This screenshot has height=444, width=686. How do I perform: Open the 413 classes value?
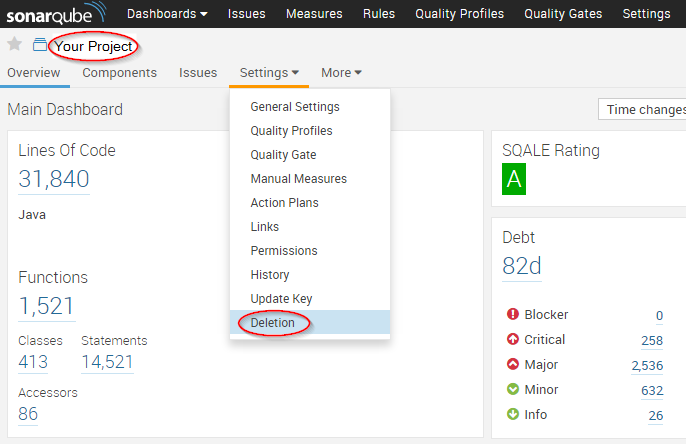click(33, 362)
